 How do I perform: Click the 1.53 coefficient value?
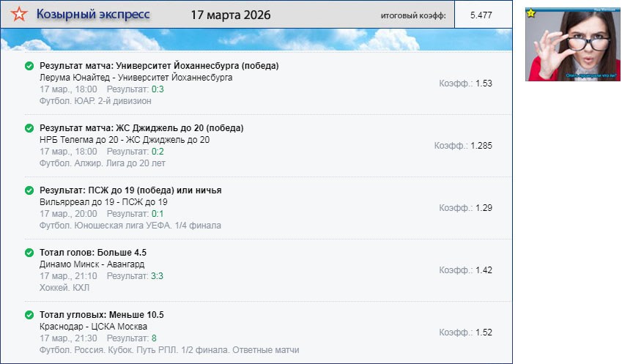[x=484, y=83]
